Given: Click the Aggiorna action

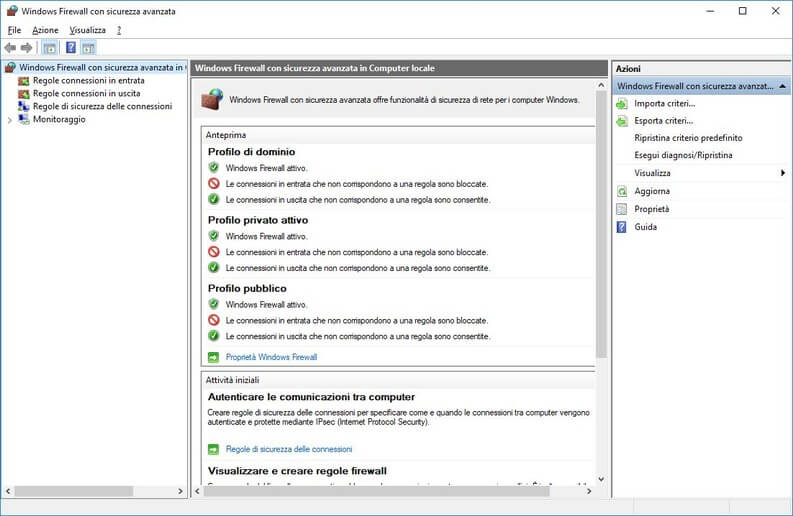Looking at the screenshot, I should [652, 191].
